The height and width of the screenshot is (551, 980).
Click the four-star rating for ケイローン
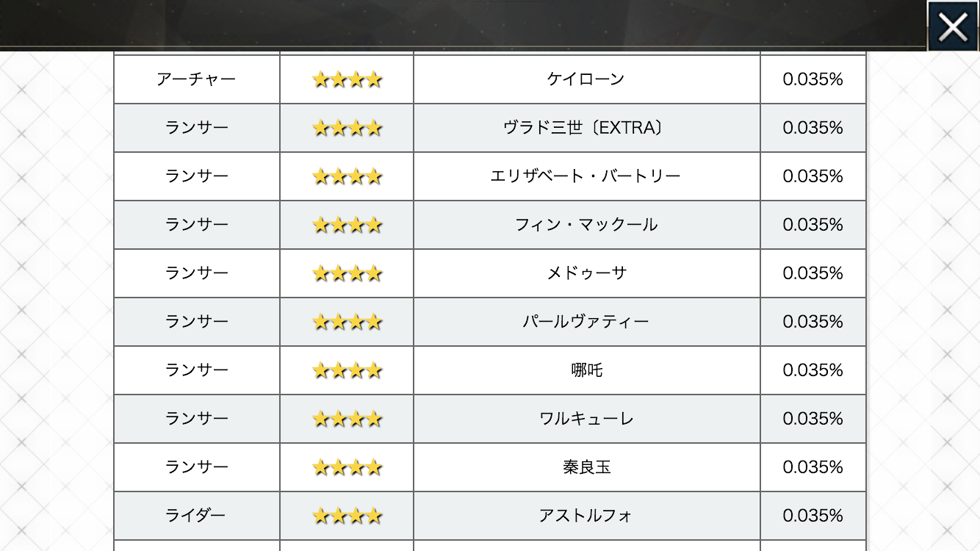click(x=347, y=79)
